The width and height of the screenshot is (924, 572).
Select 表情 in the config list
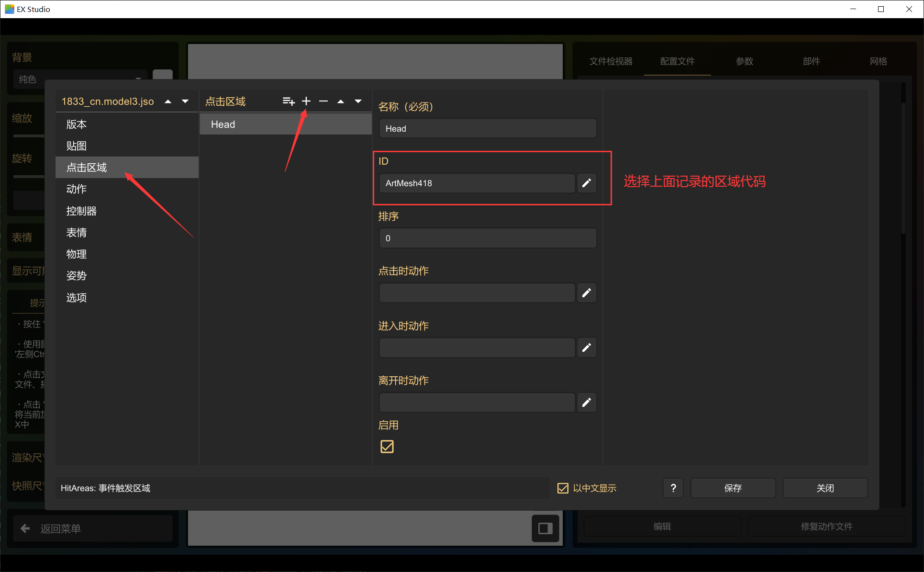click(127, 233)
